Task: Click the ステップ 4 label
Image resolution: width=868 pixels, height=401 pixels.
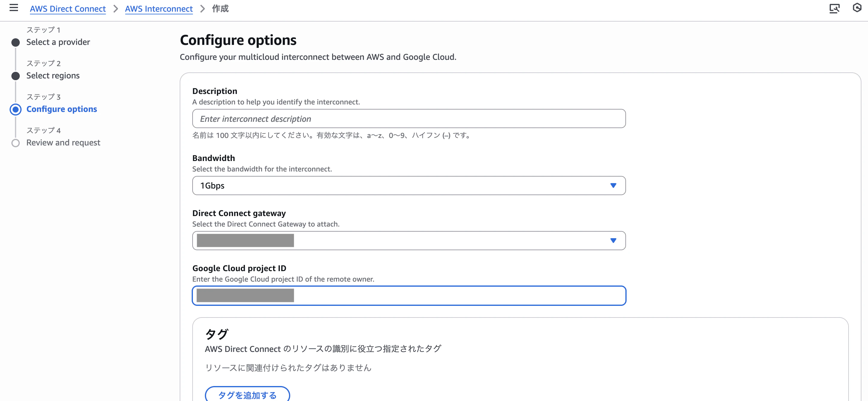Action: tap(43, 130)
